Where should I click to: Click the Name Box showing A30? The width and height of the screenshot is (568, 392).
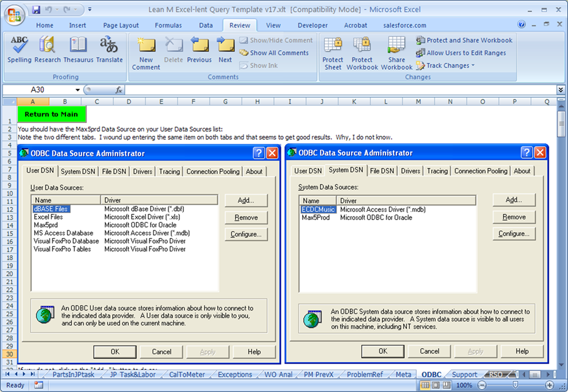click(38, 90)
